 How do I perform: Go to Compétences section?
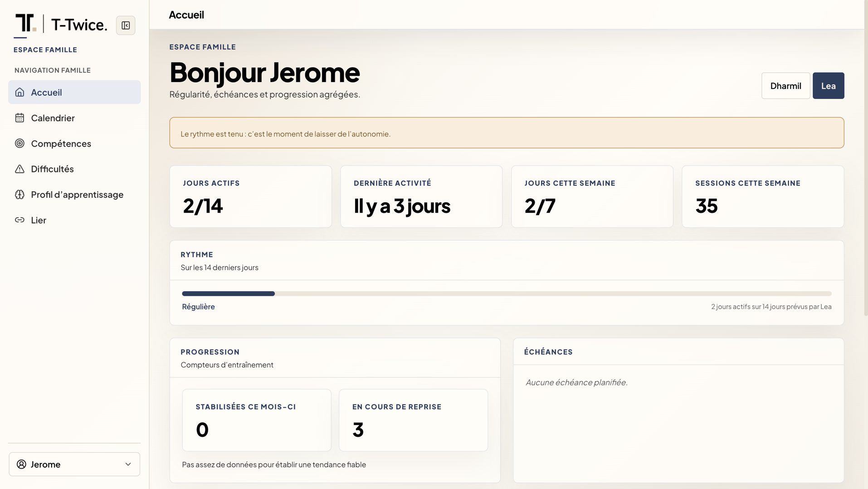click(74, 143)
